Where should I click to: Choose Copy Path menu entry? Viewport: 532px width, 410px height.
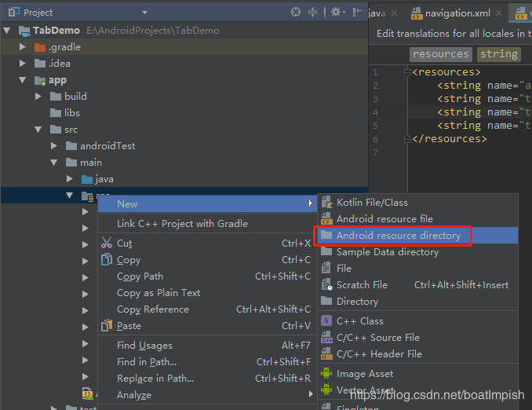[x=207, y=276]
